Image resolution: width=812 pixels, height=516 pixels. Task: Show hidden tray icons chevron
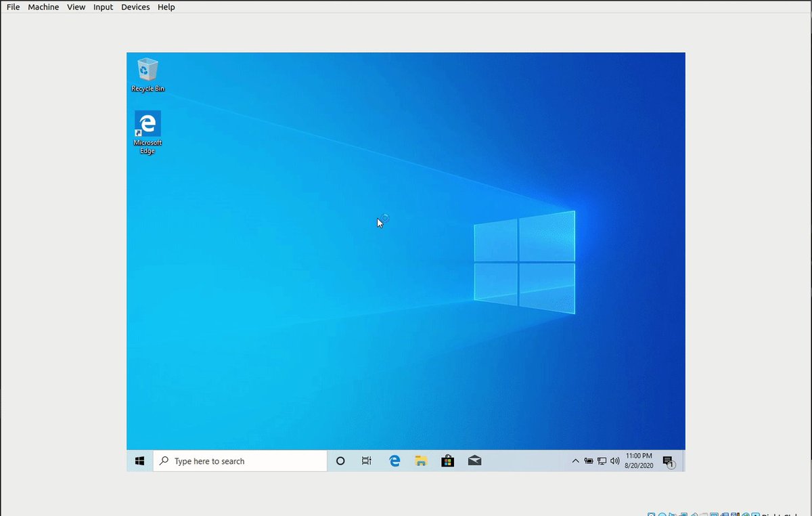[x=576, y=461]
